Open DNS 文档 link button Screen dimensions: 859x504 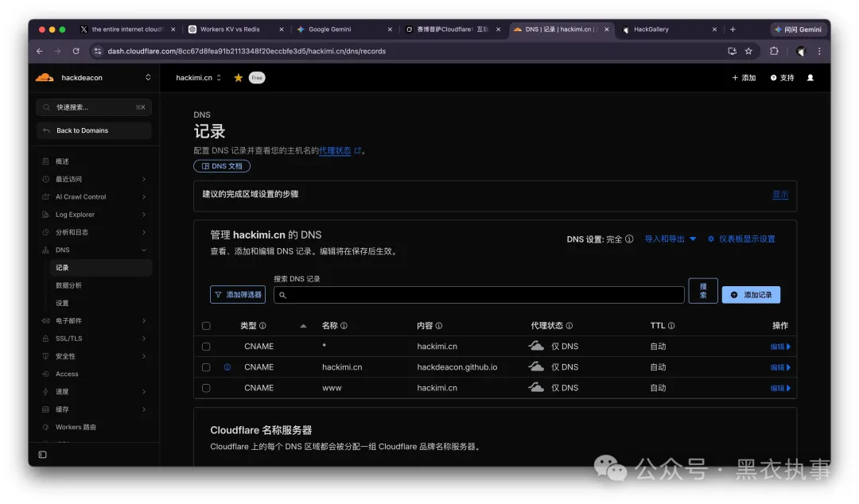click(x=222, y=166)
